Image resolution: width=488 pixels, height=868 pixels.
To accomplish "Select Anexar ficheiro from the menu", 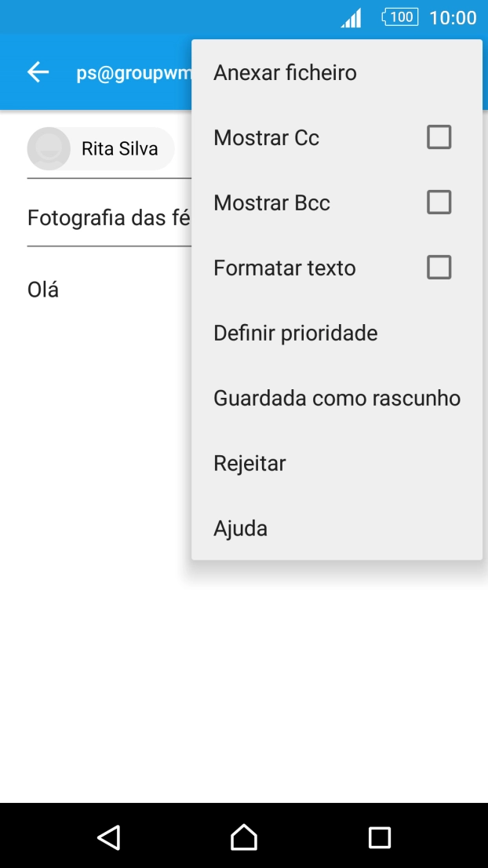I will (x=285, y=72).
